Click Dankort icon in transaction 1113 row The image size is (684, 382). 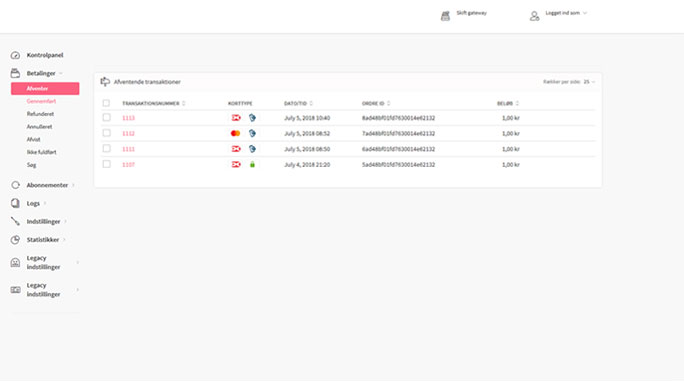click(x=236, y=118)
